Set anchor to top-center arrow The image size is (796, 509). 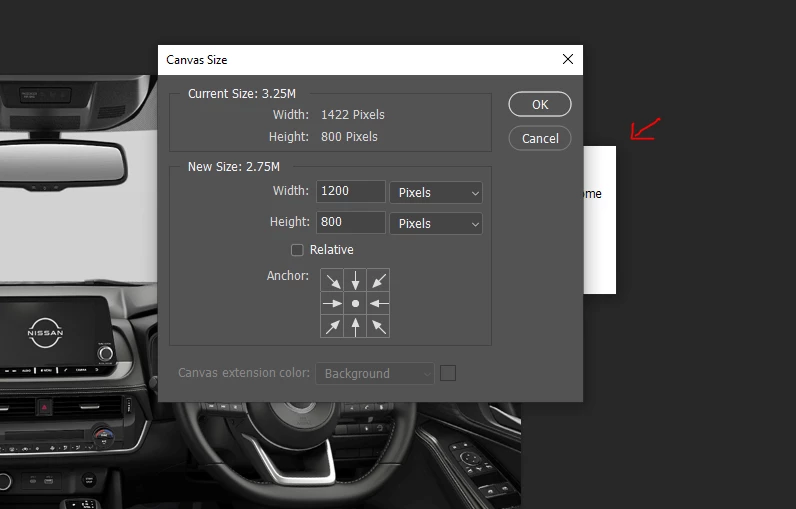point(355,280)
